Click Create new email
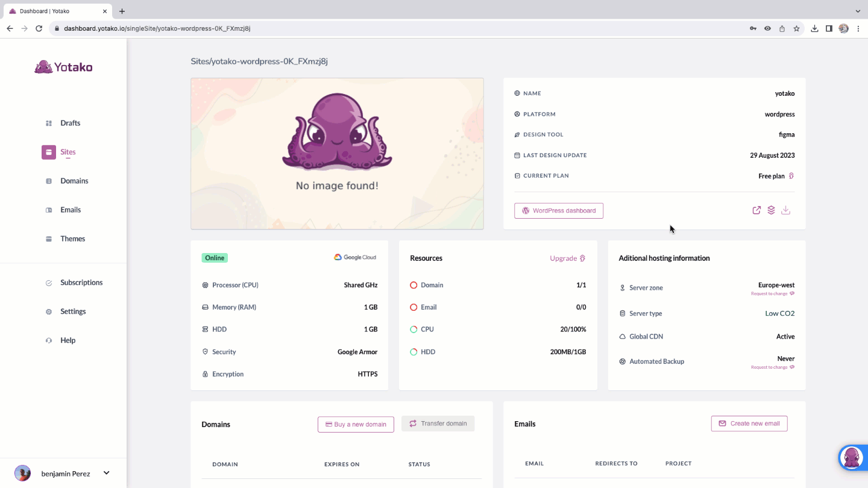The width and height of the screenshot is (868, 488). 749,423
